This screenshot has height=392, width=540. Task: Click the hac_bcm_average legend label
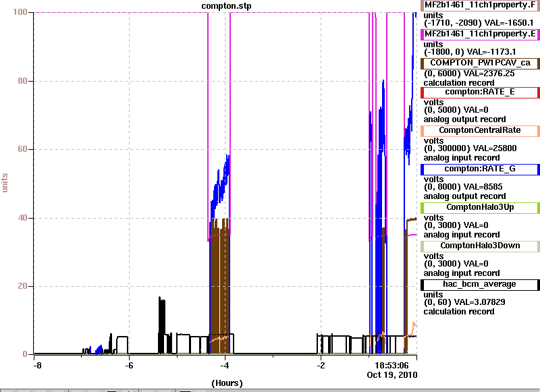tap(480, 284)
